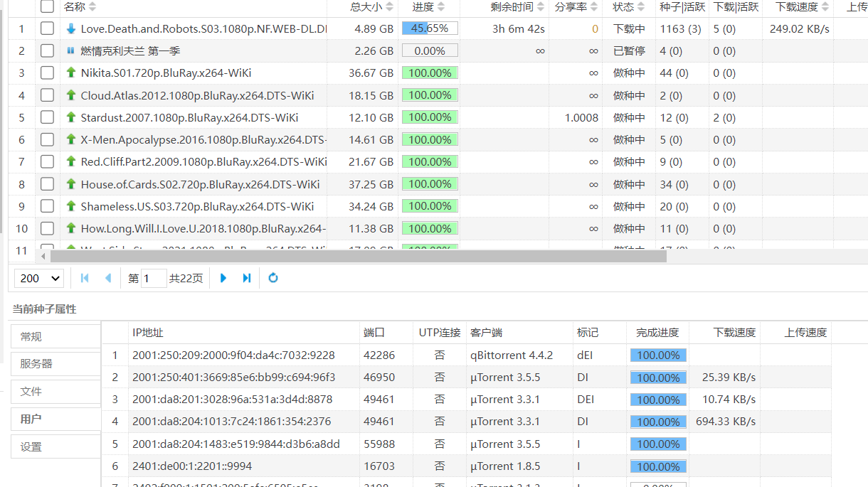
Task: Click the 3h 6m 42s remaining time cell
Action: (519, 29)
